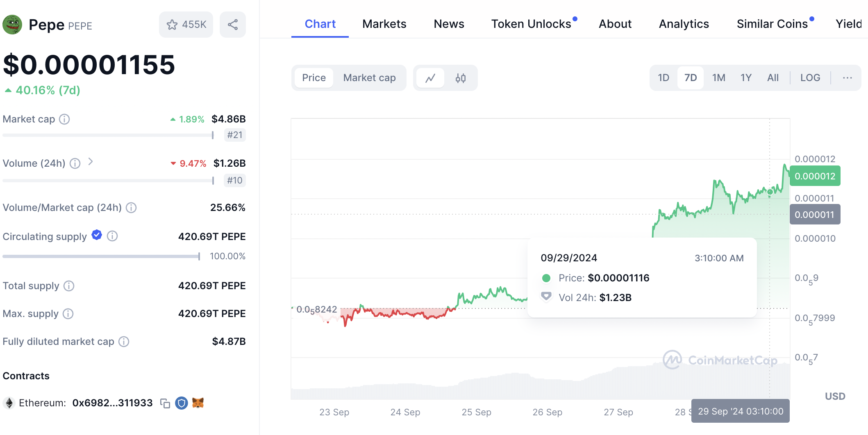Click the #10 volume rank badge

[235, 180]
